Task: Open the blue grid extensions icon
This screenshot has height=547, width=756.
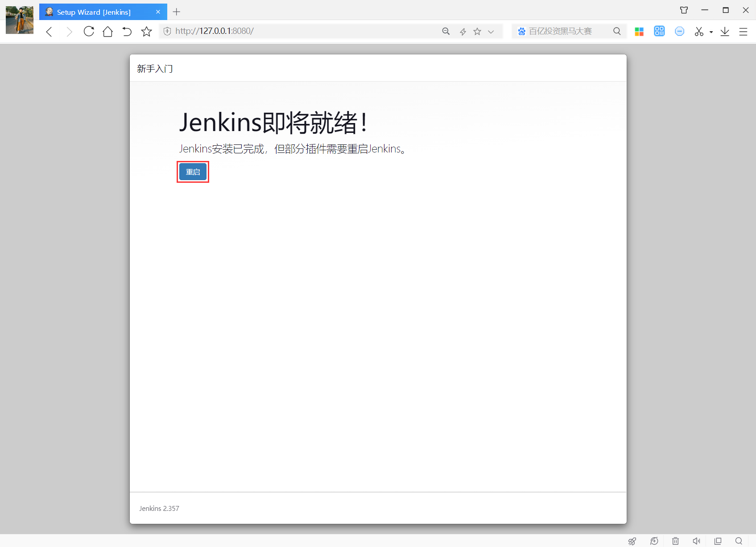Action: [659, 31]
